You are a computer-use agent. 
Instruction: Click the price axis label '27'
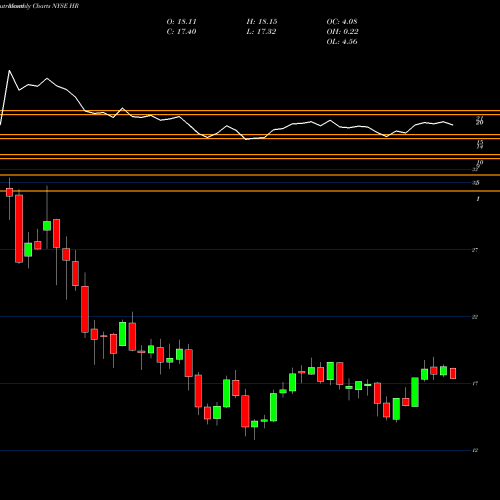475,250
